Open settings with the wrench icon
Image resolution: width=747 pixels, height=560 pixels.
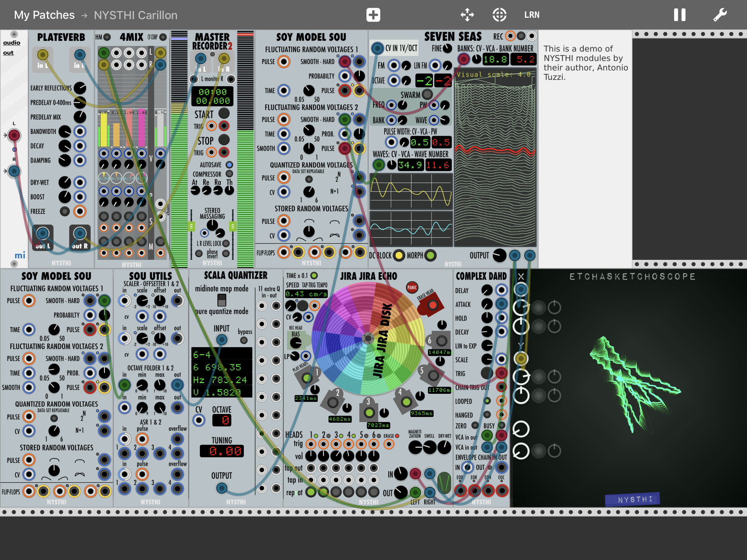720,15
